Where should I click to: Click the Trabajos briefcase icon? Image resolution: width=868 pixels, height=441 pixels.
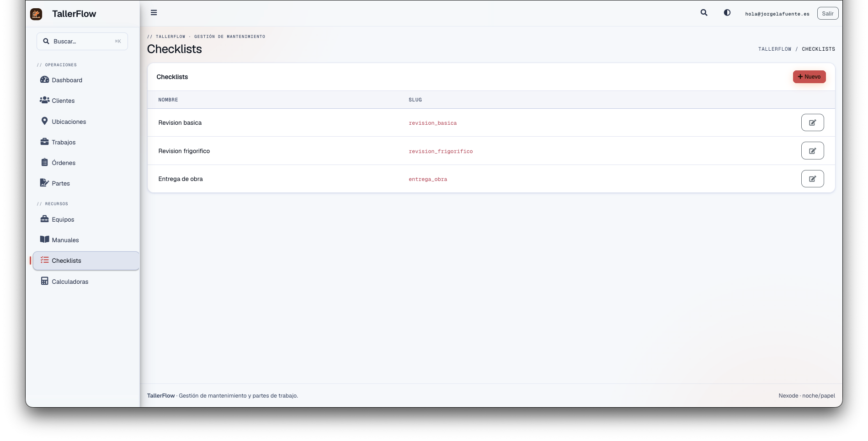pyautogui.click(x=44, y=142)
